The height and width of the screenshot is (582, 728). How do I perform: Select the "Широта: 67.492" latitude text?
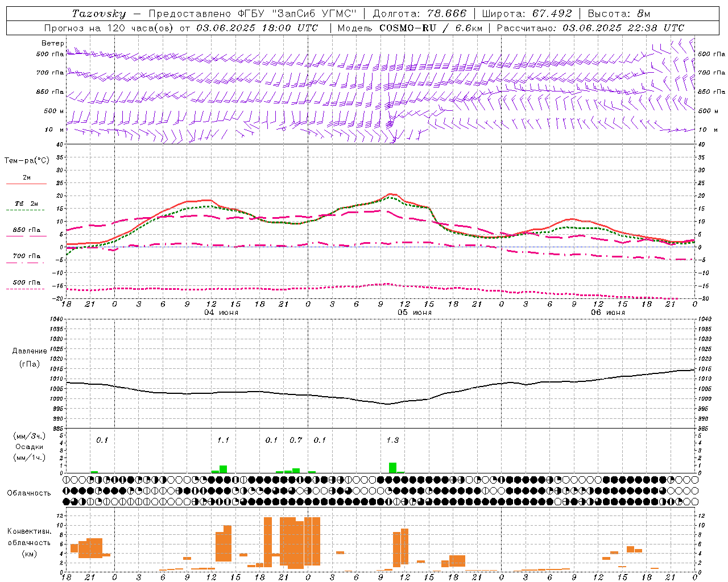coord(527,14)
